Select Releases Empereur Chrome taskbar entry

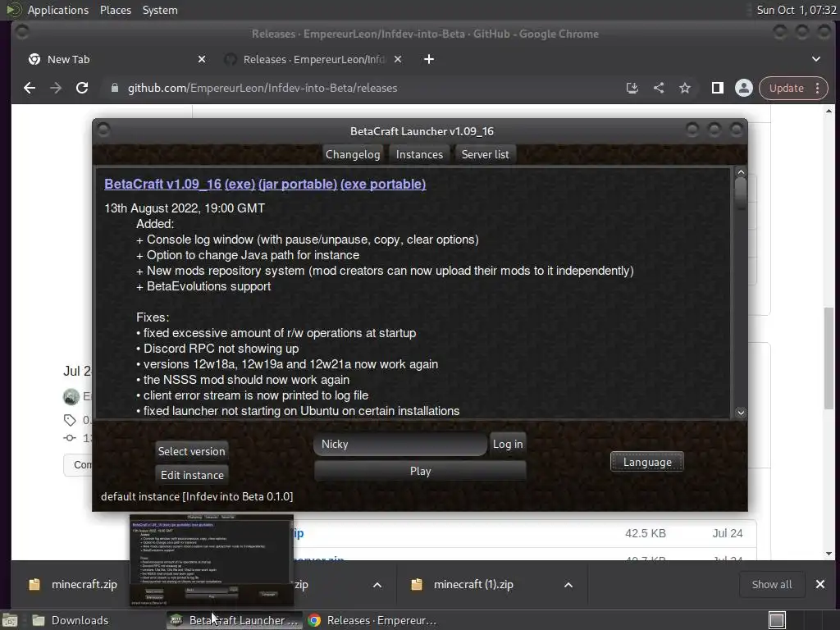click(372, 620)
